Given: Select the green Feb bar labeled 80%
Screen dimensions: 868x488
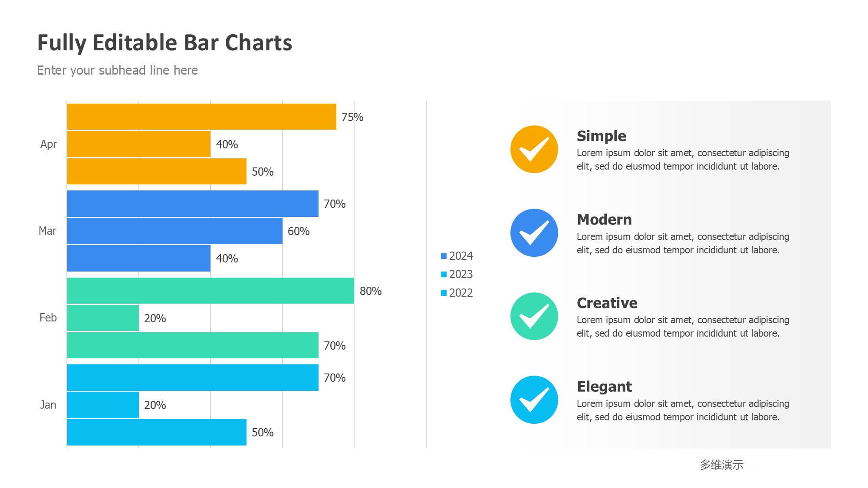Looking at the screenshot, I should pyautogui.click(x=210, y=291).
